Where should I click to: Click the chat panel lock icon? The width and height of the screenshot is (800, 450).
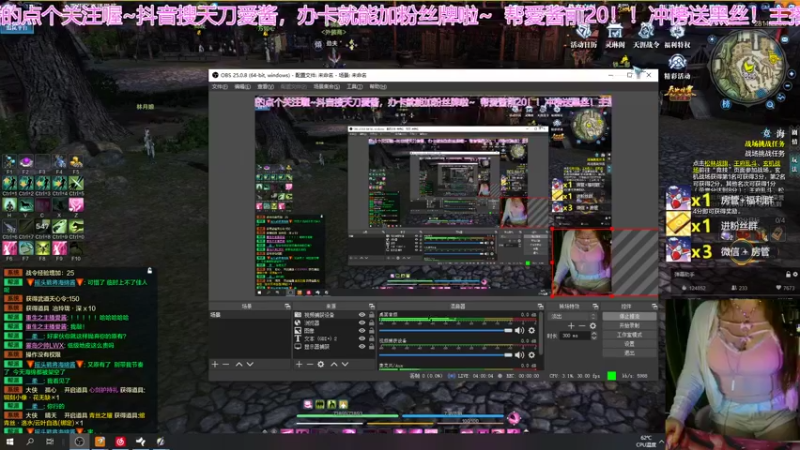click(149, 271)
